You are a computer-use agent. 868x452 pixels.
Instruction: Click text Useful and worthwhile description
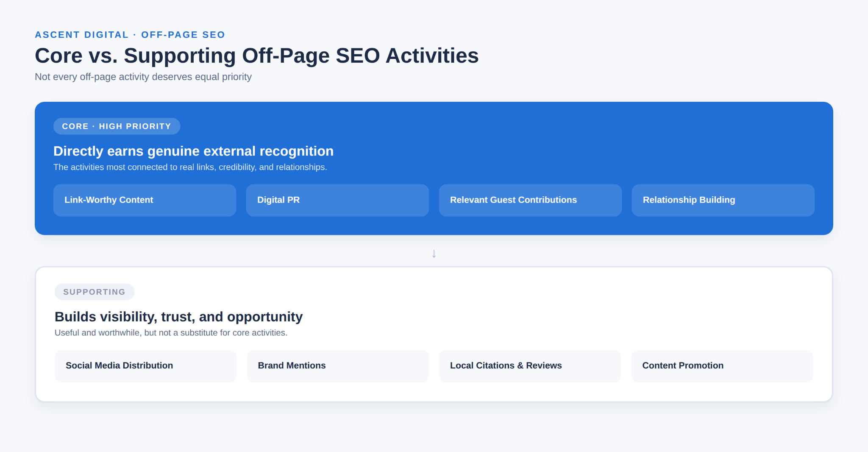click(x=171, y=333)
